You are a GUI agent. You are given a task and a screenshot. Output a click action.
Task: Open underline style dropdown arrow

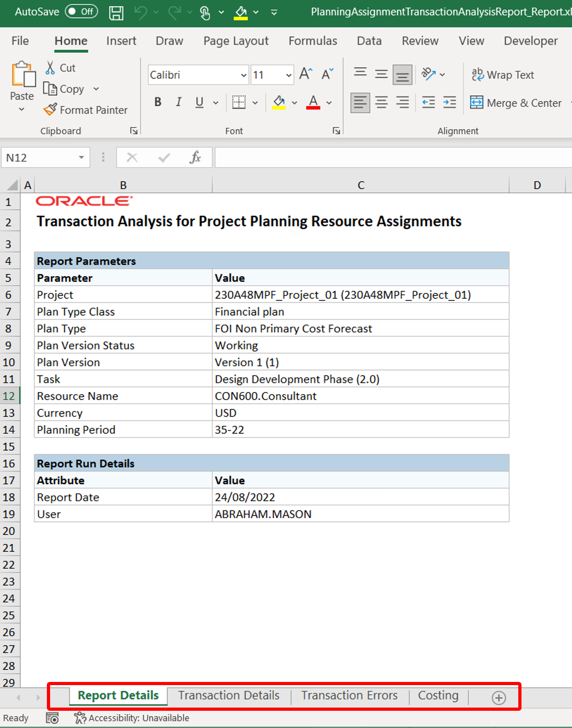coord(216,103)
